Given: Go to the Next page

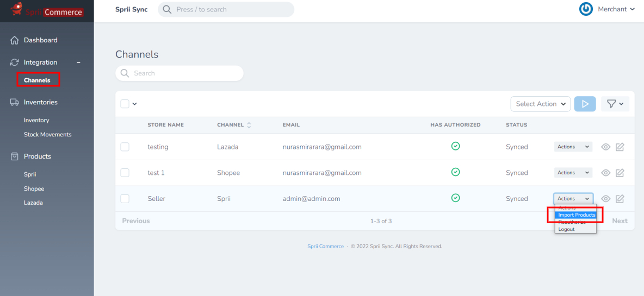Looking at the screenshot, I should (x=620, y=221).
